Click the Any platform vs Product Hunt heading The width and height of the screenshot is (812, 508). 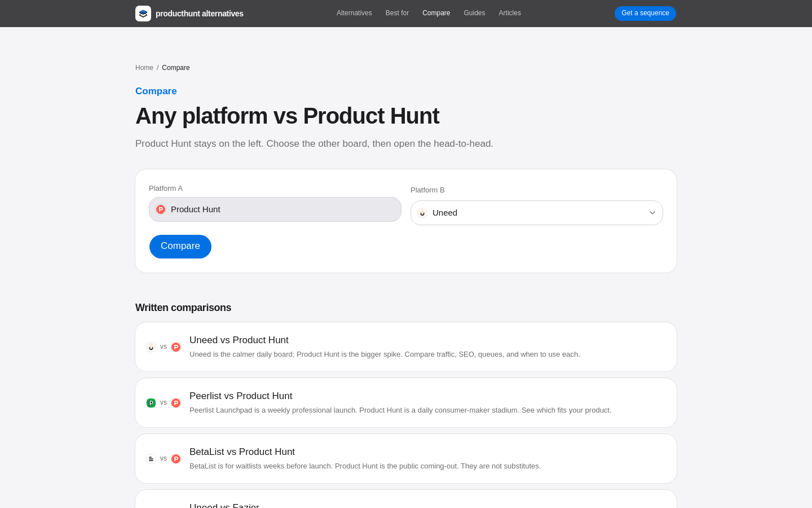pyautogui.click(x=287, y=116)
